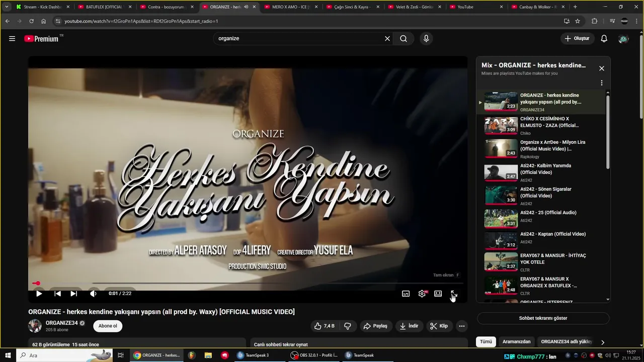Dislike the video

click(348, 326)
